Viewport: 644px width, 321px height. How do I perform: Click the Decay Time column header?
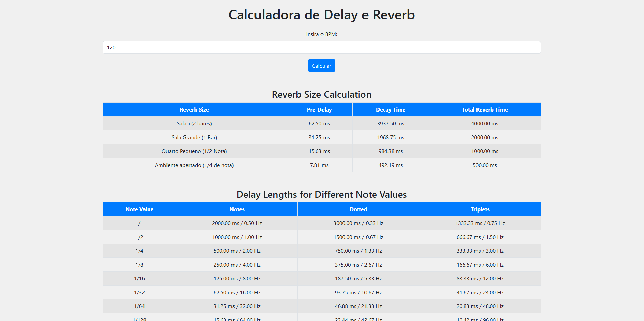[x=391, y=109]
